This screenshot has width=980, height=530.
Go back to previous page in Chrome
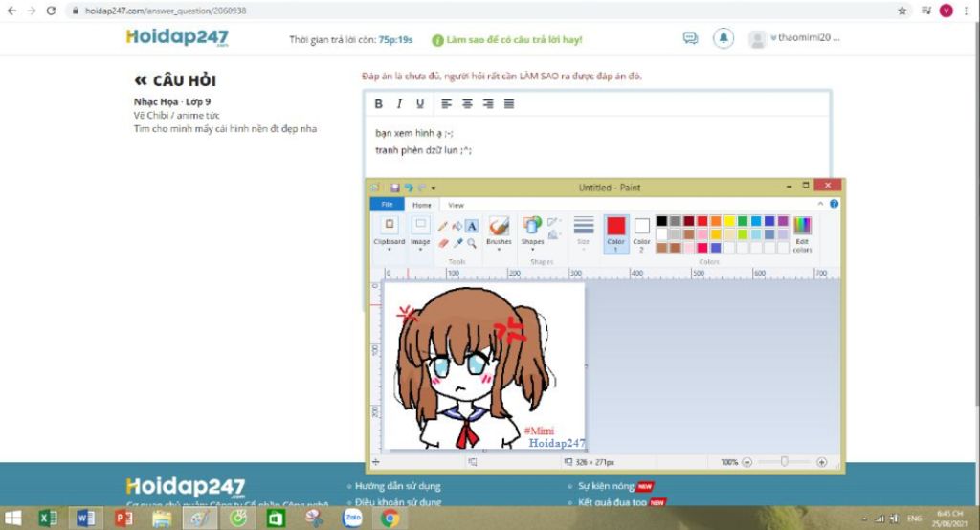11,11
